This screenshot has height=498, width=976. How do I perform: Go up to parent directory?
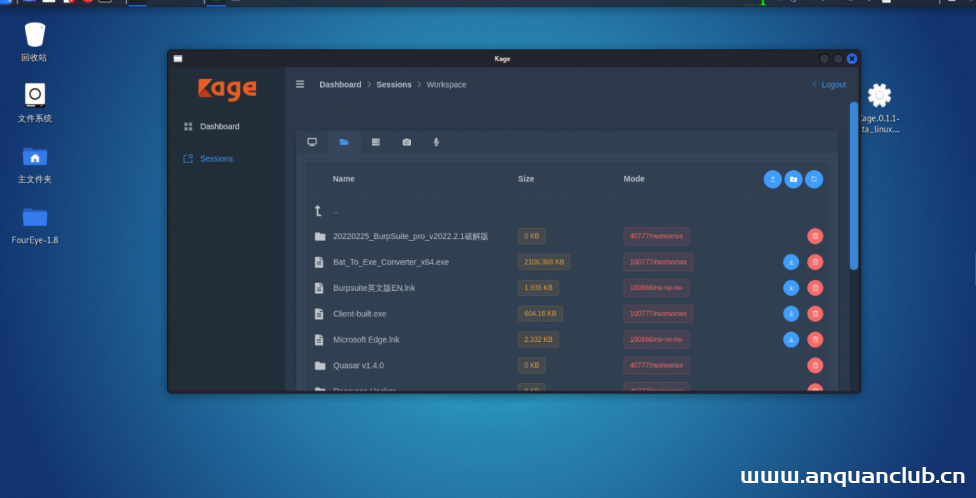click(x=319, y=211)
